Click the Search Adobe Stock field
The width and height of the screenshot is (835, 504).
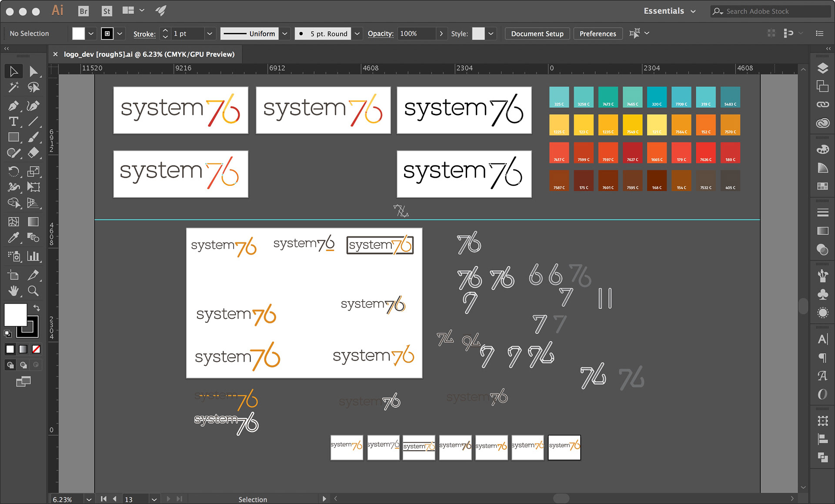tap(771, 11)
